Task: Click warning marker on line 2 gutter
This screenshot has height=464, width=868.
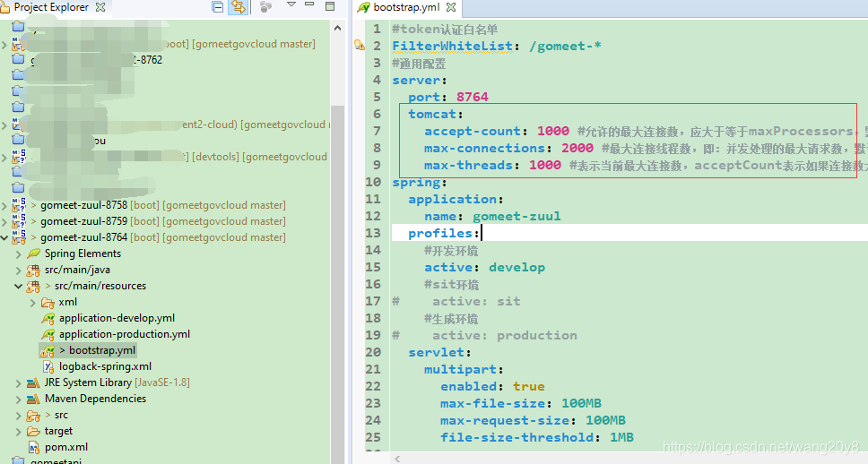Action: (x=360, y=46)
